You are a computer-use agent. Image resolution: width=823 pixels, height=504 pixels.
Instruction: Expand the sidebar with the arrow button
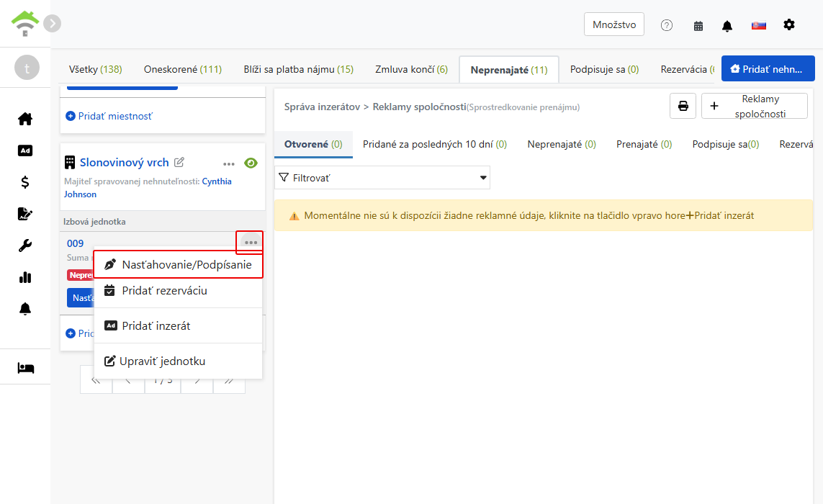tap(52, 24)
